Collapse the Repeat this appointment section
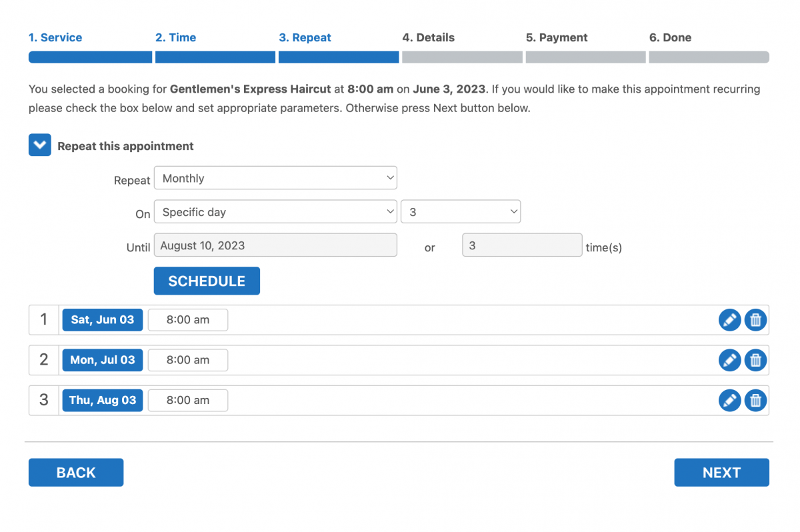Screen dimensions: 800x532 [39, 145]
